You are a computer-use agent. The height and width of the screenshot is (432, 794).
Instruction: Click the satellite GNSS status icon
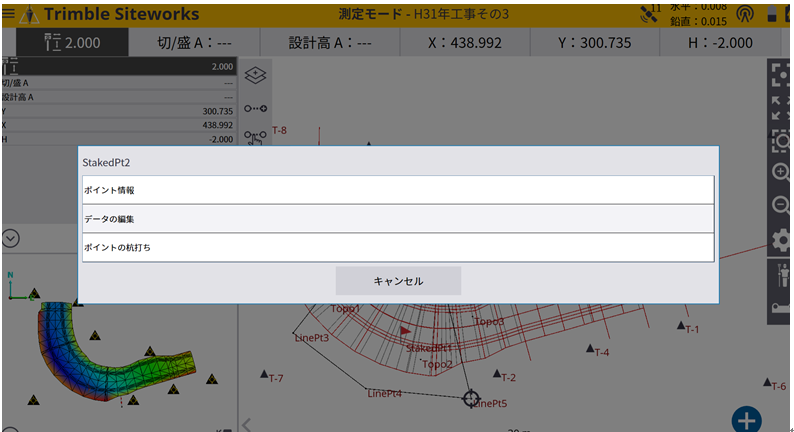[649, 13]
